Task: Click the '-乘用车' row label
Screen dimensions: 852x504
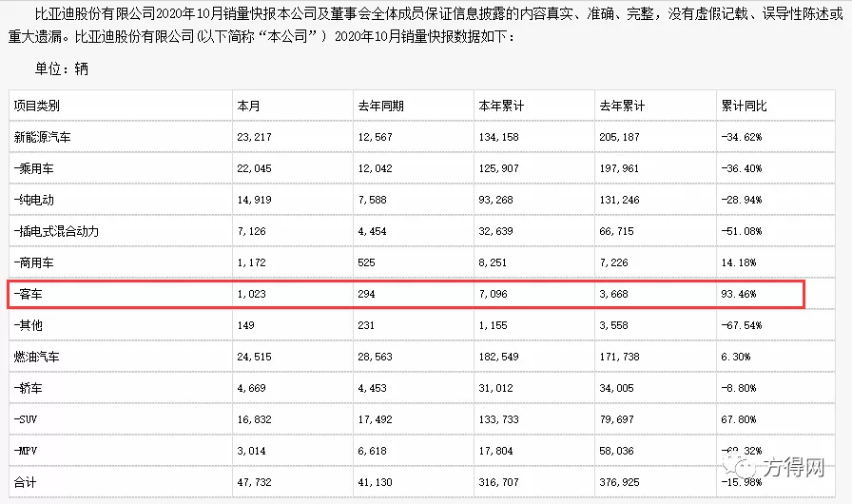Action: pos(33,169)
